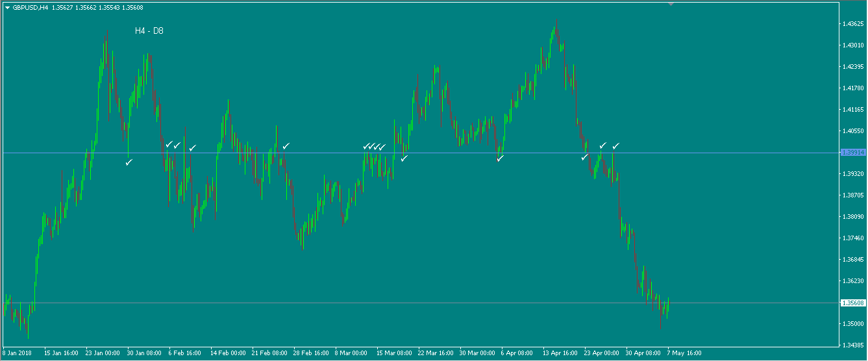This screenshot has width=868, height=361.
Task: Click the 1.43010 price axis value
Action: click(852, 45)
